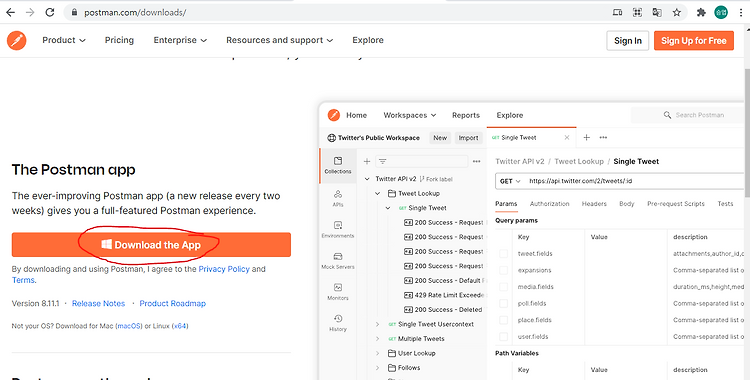This screenshot has width=750, height=380.
Task: Click the three-dot options beside collections filter
Action: click(476, 161)
